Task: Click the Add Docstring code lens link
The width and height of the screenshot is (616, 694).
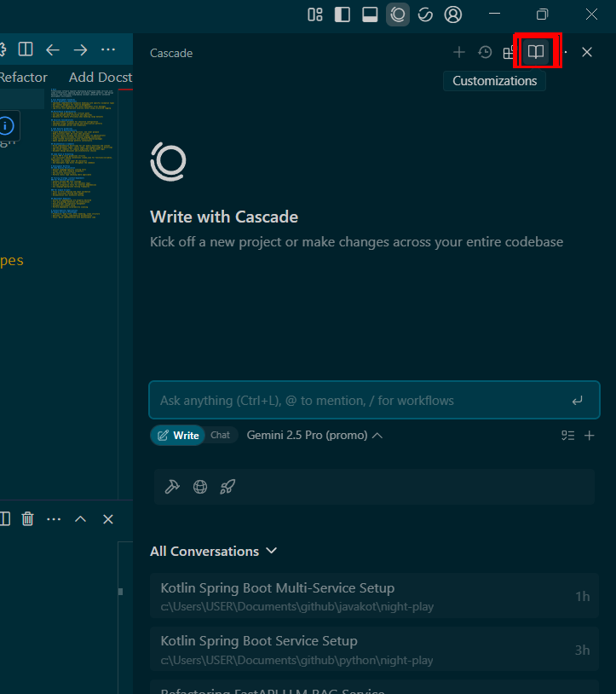Action: 101,77
